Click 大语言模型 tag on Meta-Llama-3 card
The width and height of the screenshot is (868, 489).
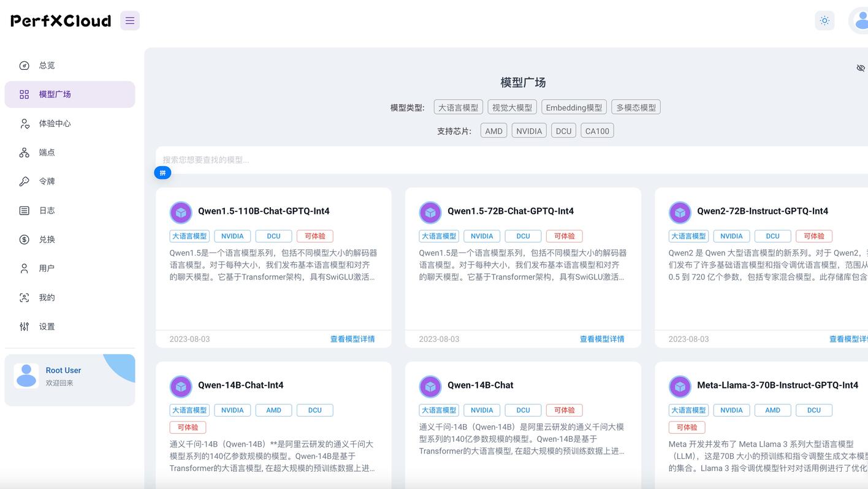688,410
